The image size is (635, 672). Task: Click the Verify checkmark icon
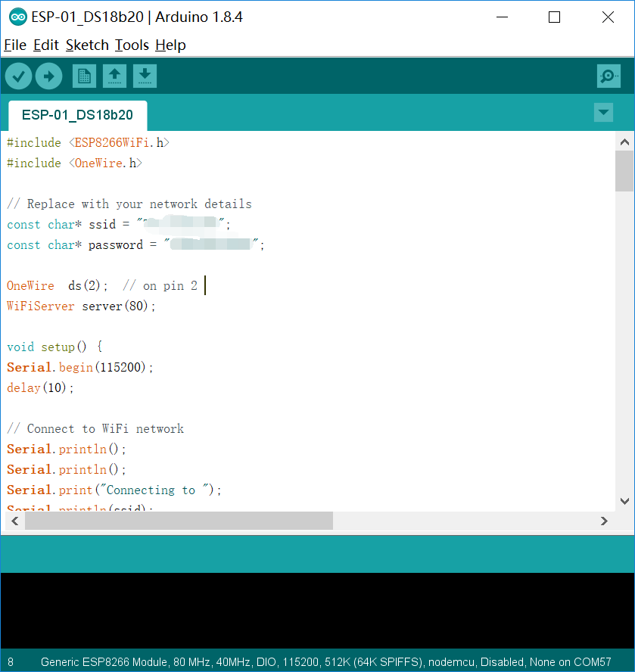18,76
